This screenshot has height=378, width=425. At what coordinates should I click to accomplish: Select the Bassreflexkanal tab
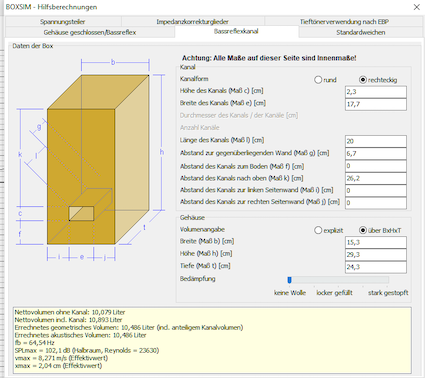(236, 31)
